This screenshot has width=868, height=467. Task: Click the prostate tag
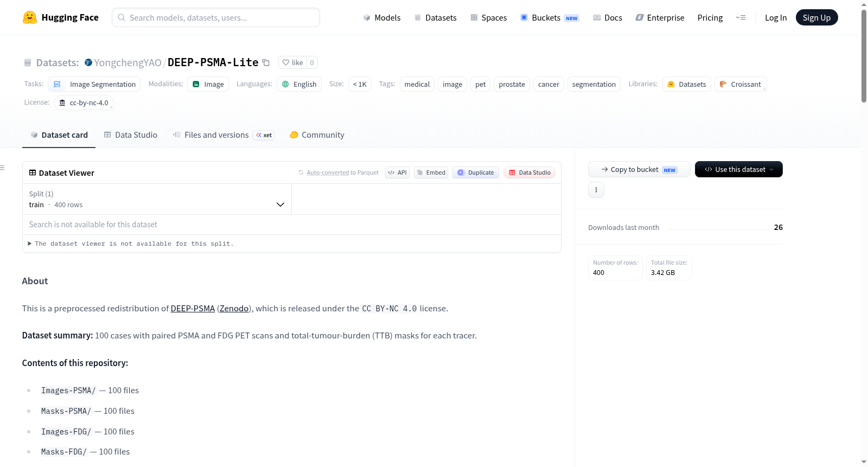(512, 84)
